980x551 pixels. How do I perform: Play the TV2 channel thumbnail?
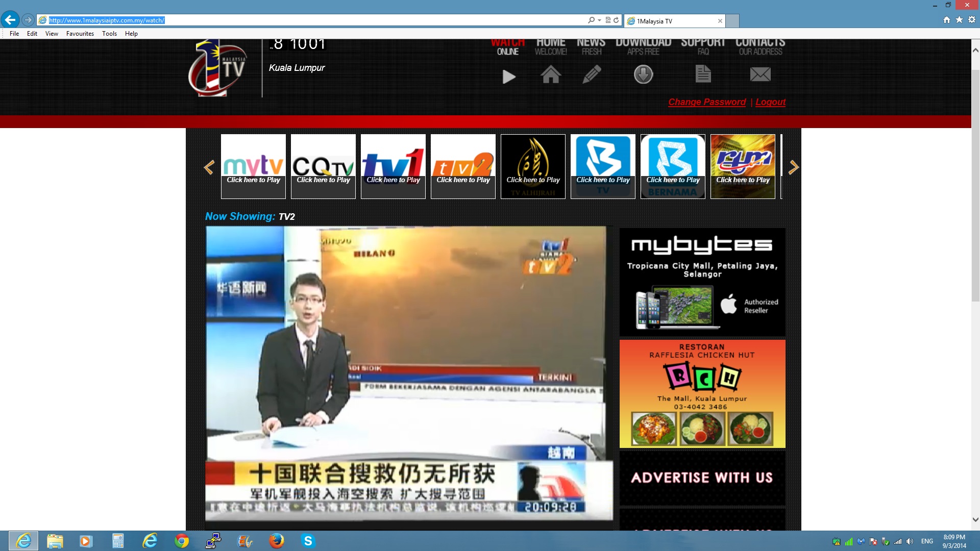pos(463,166)
